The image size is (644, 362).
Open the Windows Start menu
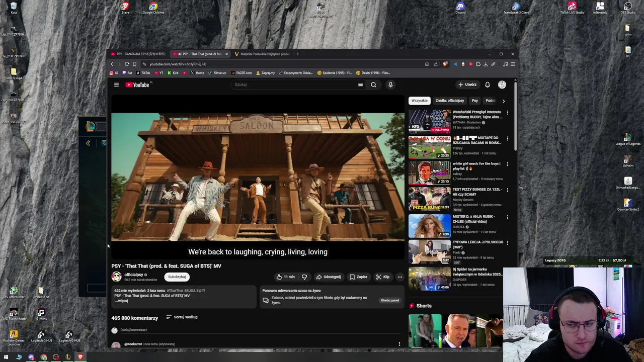7,357
